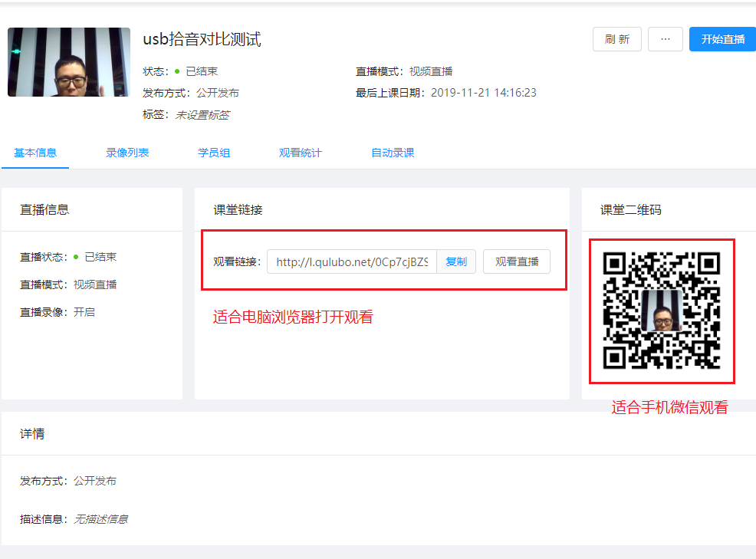
Task: Click the 未设置标签 tag text
Action: point(202,115)
